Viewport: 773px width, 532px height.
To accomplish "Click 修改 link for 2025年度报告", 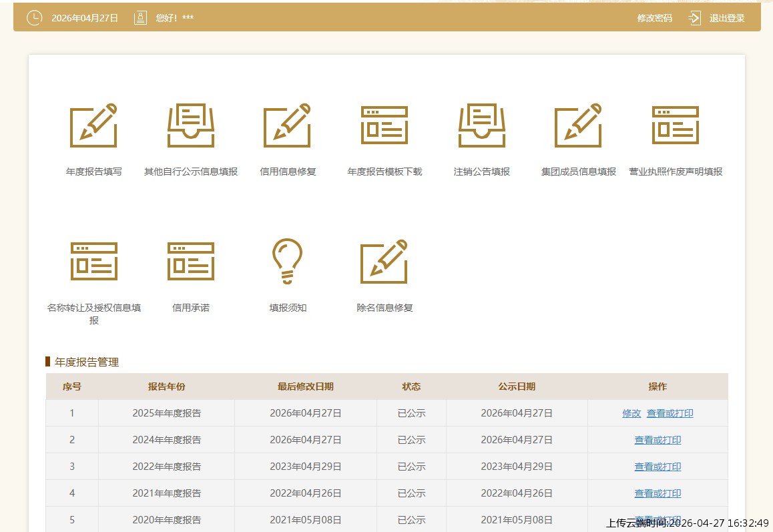I will click(631, 413).
